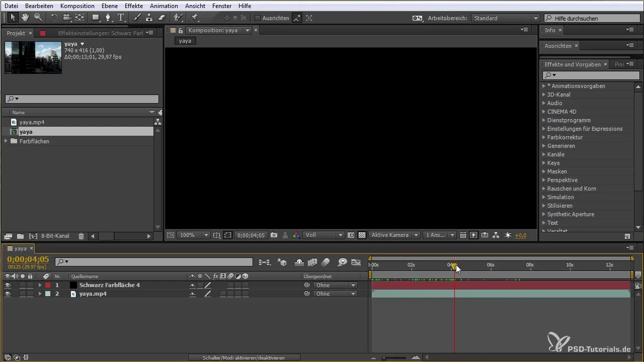
Task: Toggle solo for Schwarz Farbfläche 4 layer
Action: click(x=23, y=285)
